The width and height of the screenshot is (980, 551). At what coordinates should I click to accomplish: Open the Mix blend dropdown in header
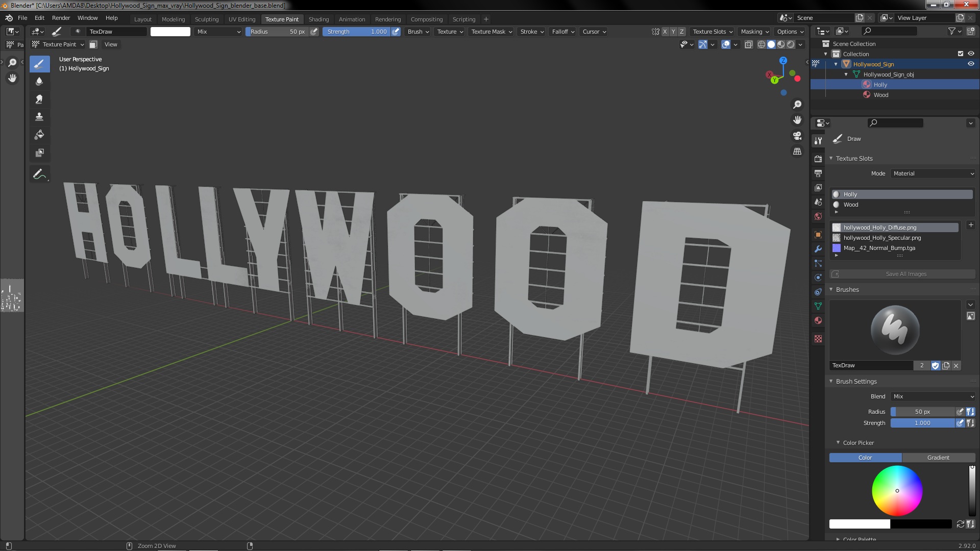219,32
